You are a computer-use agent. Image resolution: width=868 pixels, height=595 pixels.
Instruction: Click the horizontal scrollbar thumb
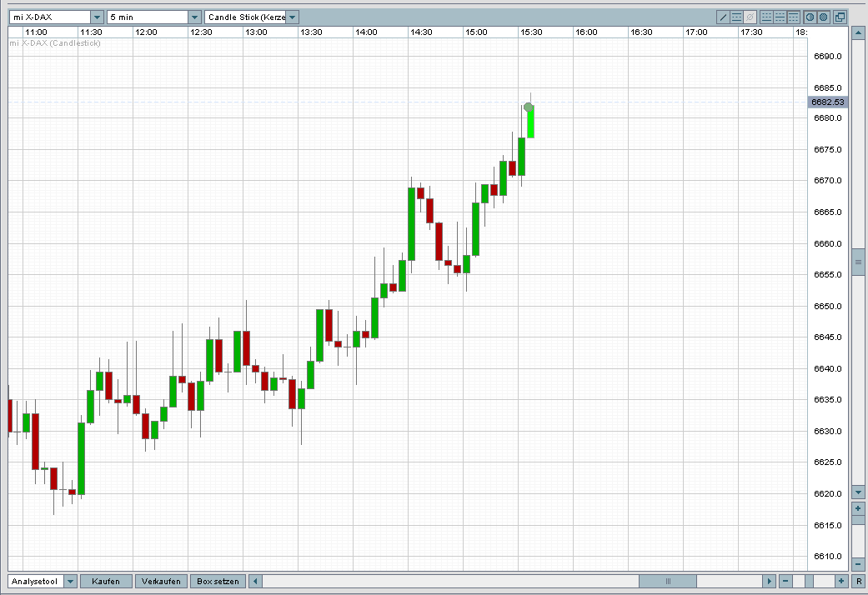pyautogui.click(x=668, y=581)
